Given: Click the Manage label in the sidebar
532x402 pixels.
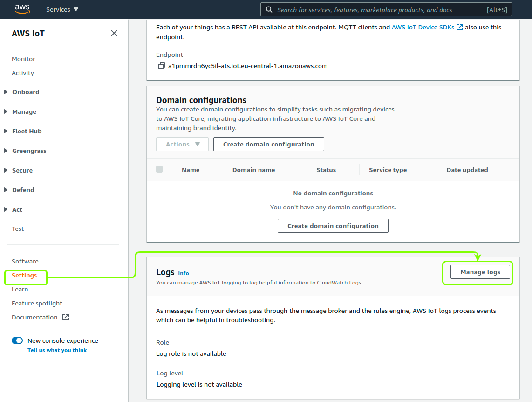Looking at the screenshot, I should 24,112.
